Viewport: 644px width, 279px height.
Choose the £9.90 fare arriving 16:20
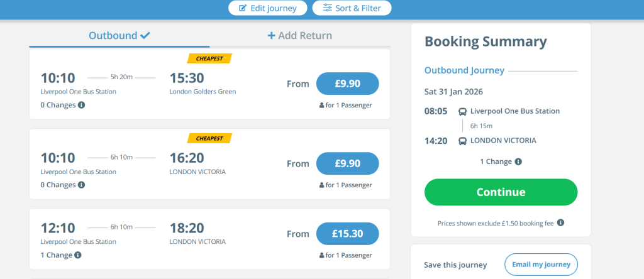tap(347, 163)
